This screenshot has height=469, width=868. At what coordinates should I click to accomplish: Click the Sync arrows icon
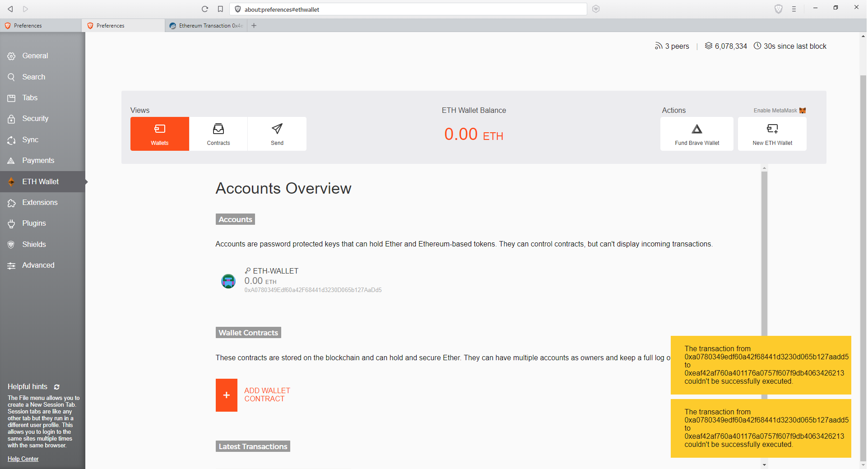(x=11, y=140)
